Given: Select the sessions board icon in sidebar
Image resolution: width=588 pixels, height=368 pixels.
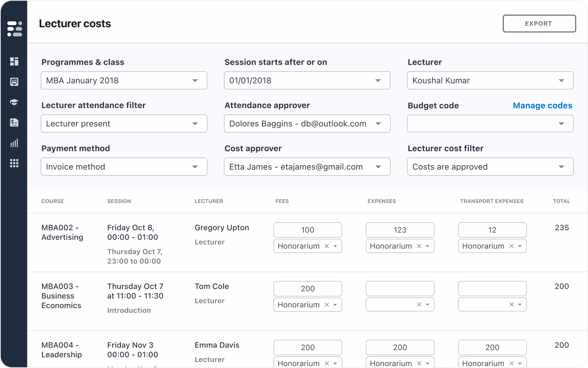Looking at the screenshot, I should coord(14,82).
